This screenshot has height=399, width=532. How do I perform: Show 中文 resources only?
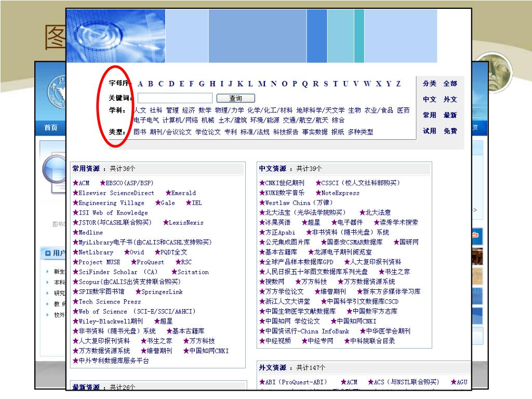tap(430, 99)
